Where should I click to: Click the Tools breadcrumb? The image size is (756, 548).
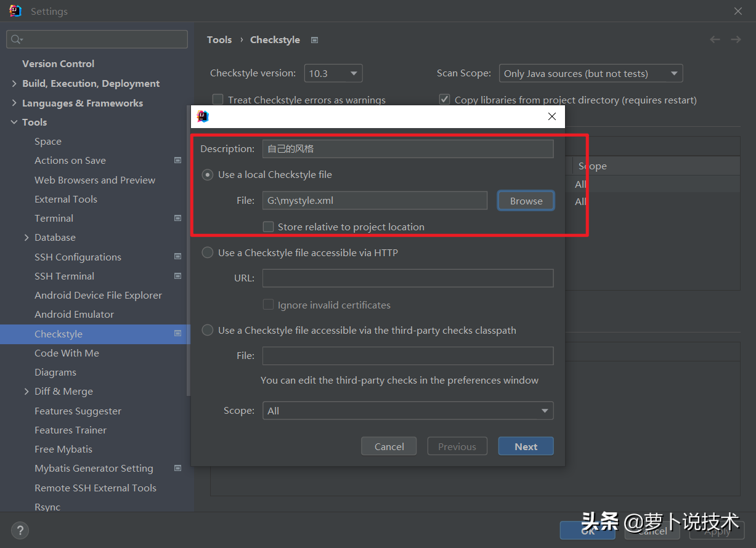click(x=219, y=39)
